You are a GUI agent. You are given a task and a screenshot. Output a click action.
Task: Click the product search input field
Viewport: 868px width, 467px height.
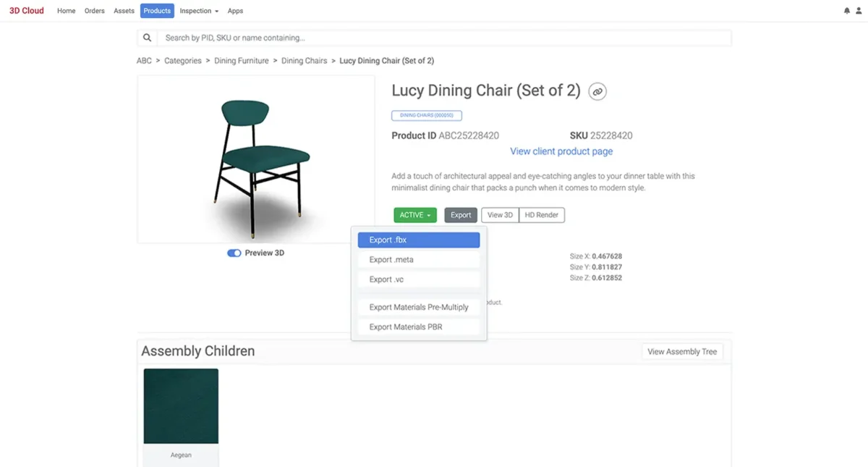441,38
